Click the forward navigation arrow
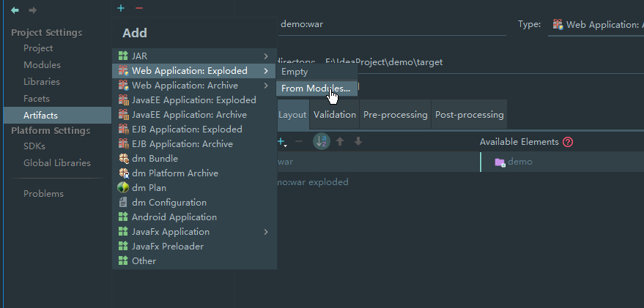This screenshot has height=308, width=644. 32,10
